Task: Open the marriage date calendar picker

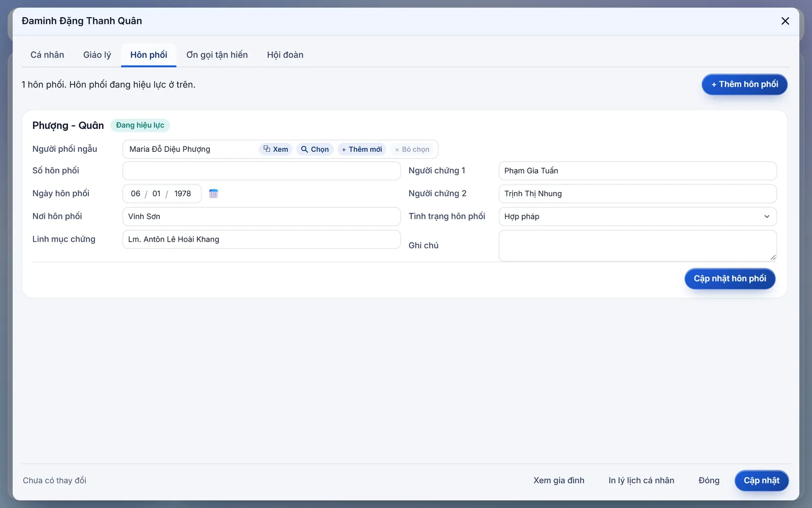Action: click(214, 194)
